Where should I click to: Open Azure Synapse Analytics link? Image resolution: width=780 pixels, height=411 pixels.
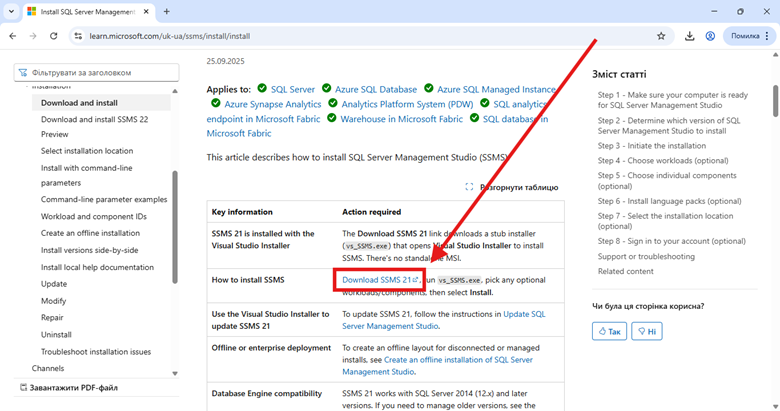273,104
